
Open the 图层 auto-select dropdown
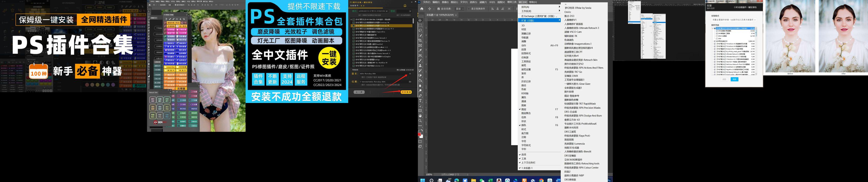(460, 9)
